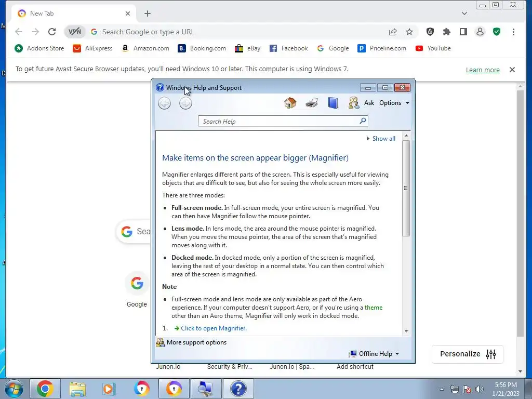532x399 pixels.
Task: Click the browser back arrow
Action: pyautogui.click(x=19, y=32)
